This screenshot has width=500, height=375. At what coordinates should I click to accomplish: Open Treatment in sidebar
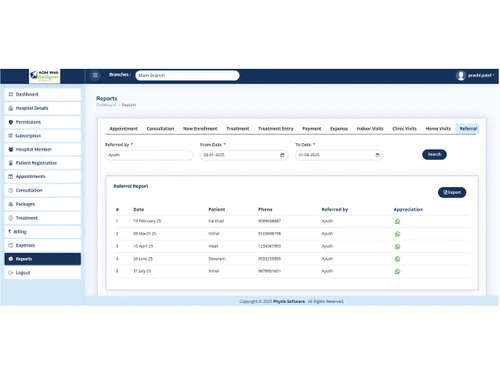pyautogui.click(x=43, y=218)
